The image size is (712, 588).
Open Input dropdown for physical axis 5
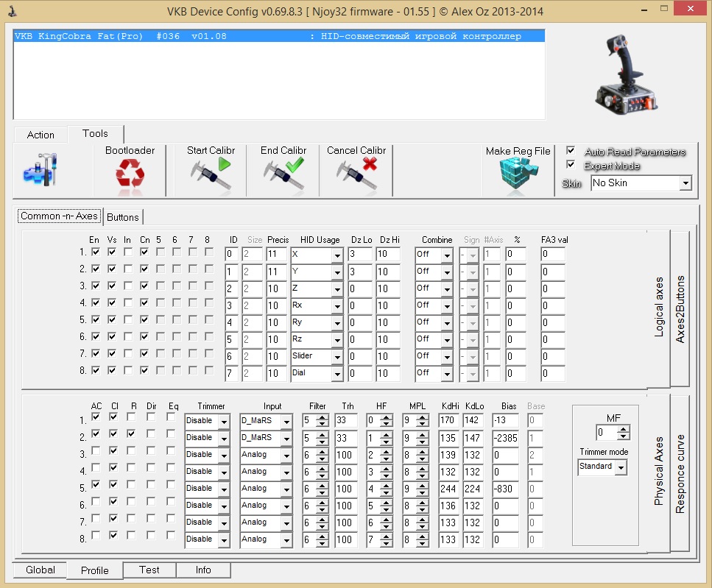(x=286, y=489)
